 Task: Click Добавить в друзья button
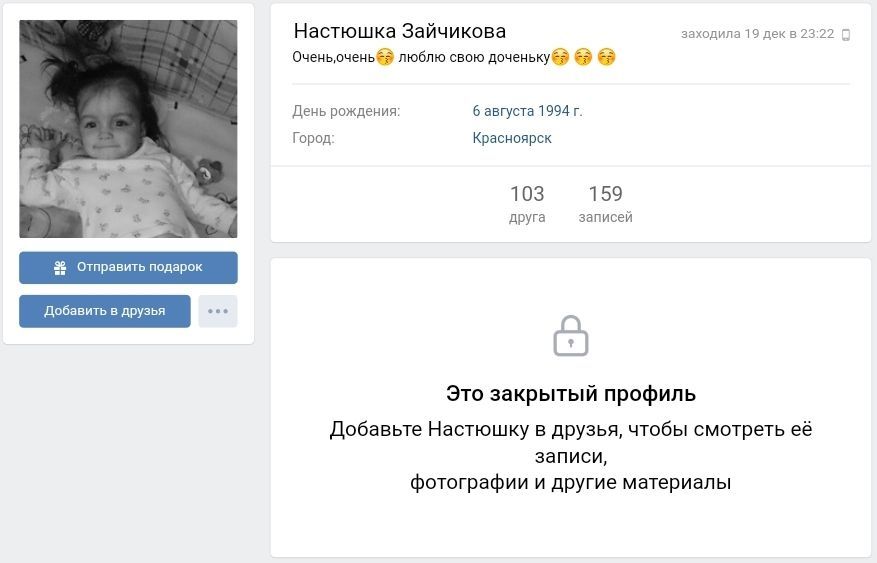105,311
